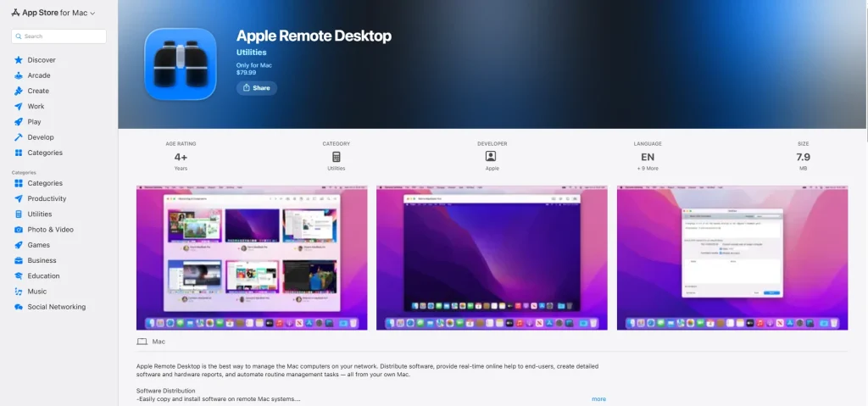
Task: Click the 4+ age rating
Action: (181, 158)
